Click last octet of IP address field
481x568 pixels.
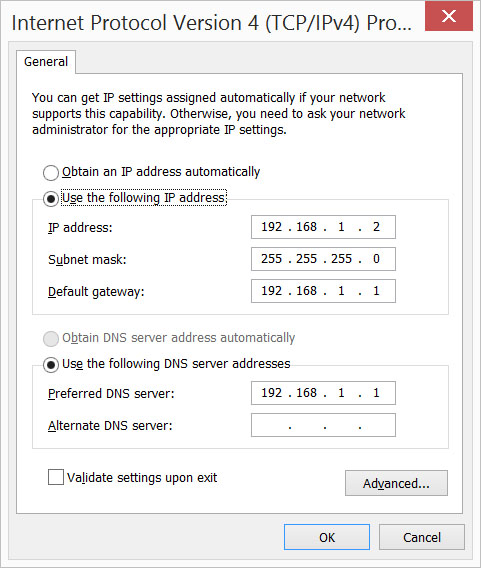tap(376, 227)
